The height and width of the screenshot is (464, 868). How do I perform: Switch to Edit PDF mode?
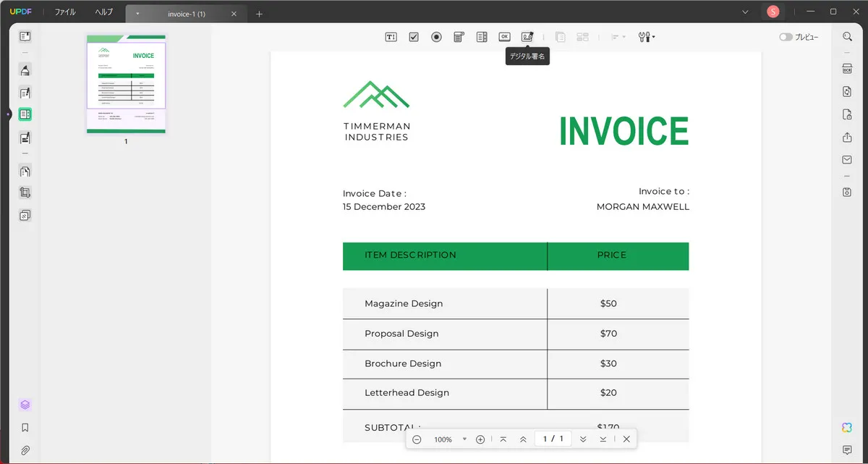tap(25, 93)
